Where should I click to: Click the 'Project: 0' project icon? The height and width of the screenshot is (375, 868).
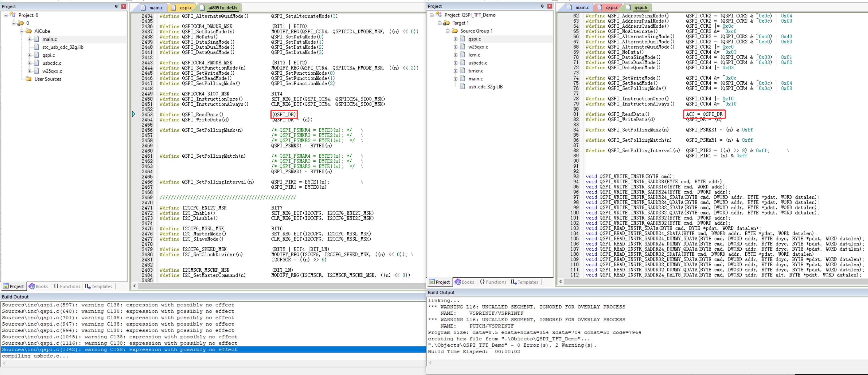point(13,15)
